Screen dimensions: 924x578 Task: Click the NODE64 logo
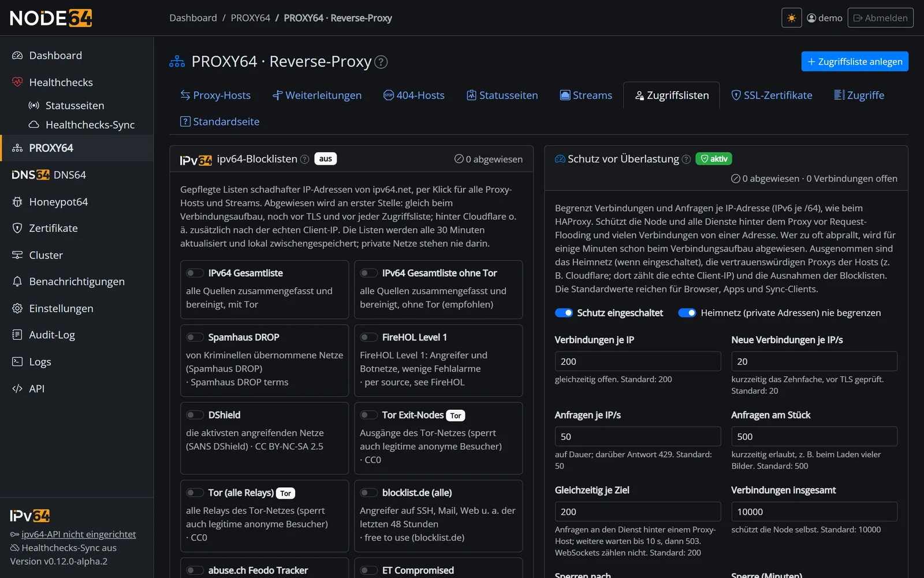[51, 18]
